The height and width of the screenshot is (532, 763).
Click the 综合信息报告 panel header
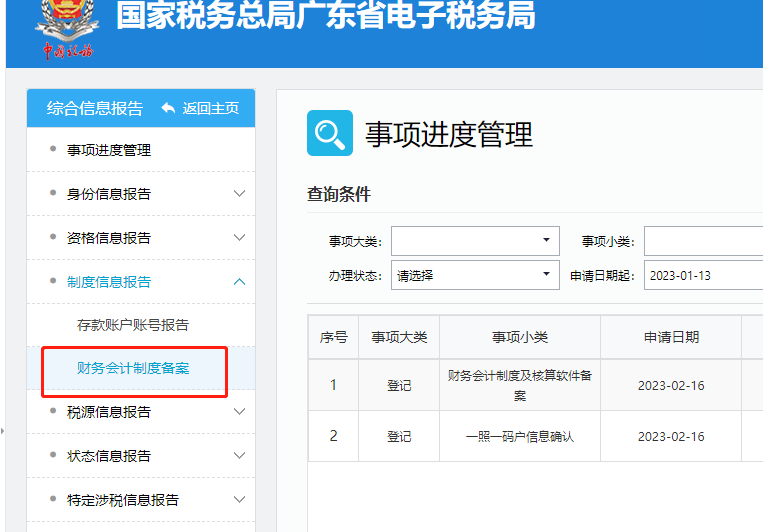95,108
